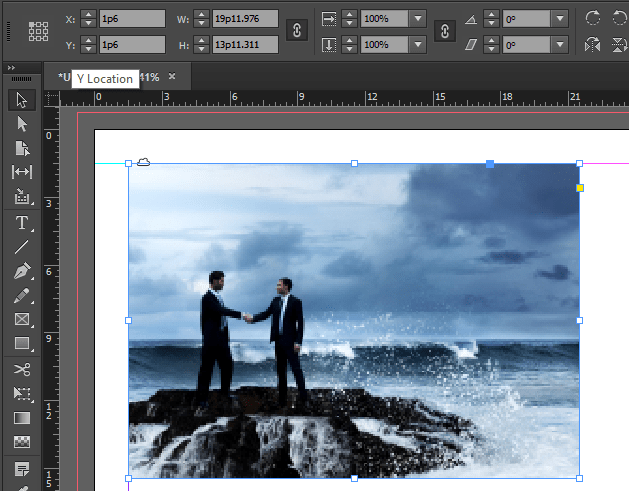Click the Height field showing 13p11.311
The width and height of the screenshot is (629, 491).
[246, 45]
